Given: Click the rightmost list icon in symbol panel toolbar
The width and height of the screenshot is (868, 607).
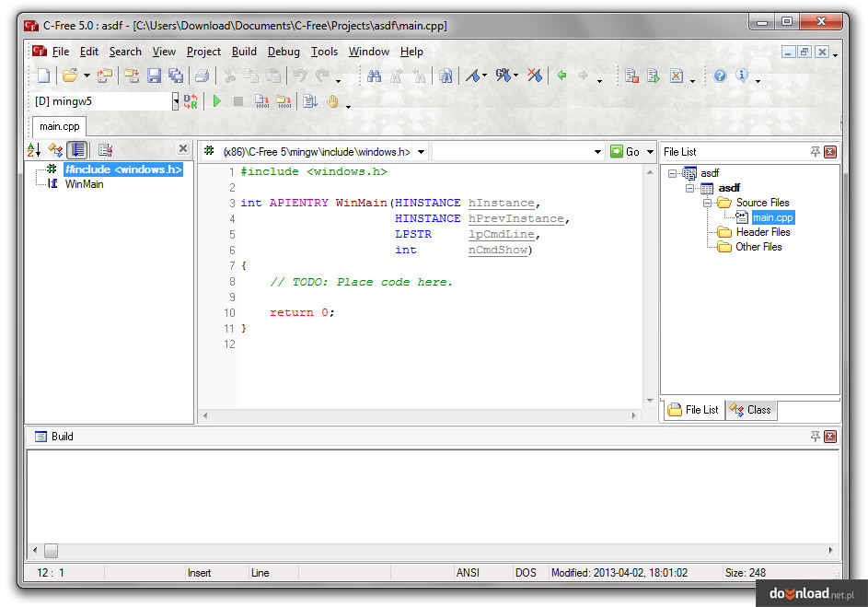Looking at the screenshot, I should [x=105, y=149].
